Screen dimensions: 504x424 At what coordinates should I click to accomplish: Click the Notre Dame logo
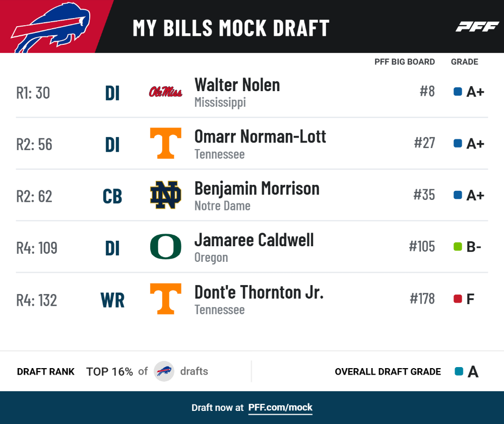tap(165, 195)
